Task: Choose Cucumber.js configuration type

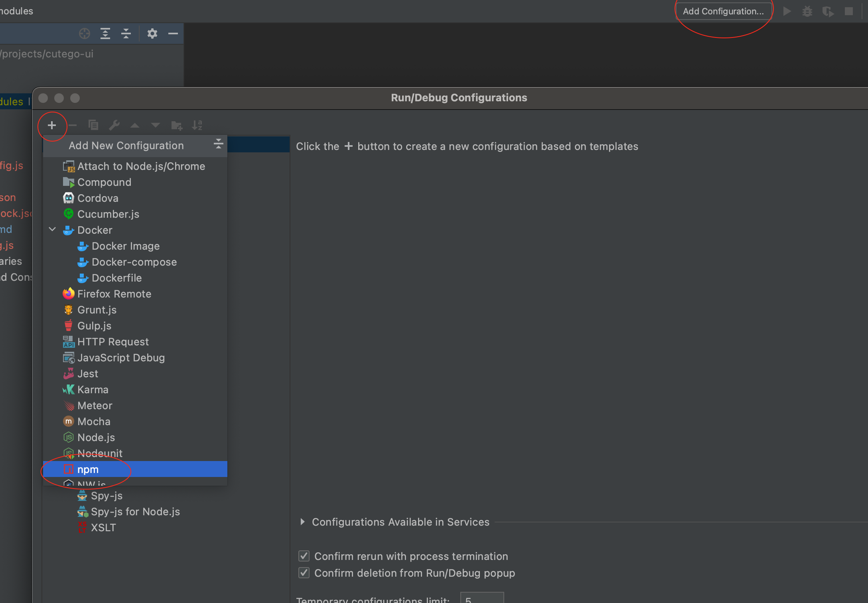Action: coord(135,214)
